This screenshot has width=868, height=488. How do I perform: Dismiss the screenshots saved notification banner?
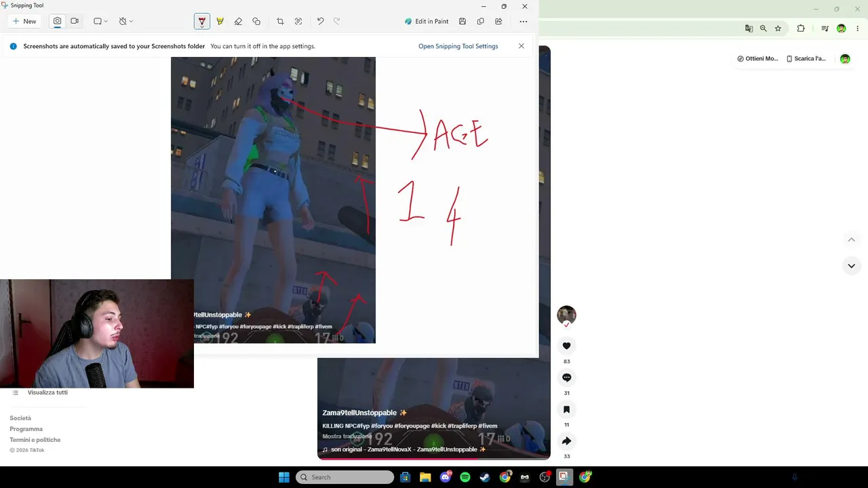pyautogui.click(x=521, y=46)
